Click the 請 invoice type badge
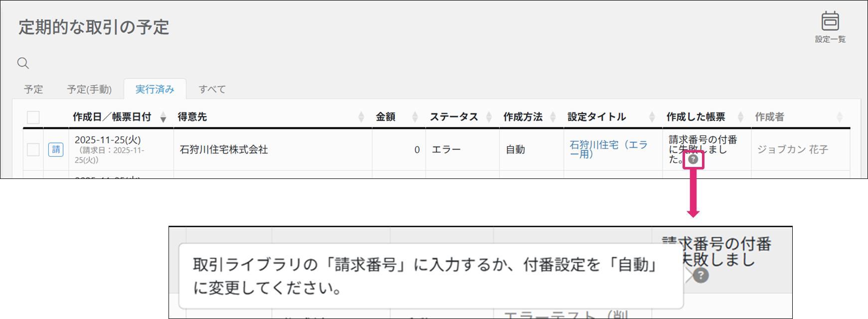 [56, 150]
